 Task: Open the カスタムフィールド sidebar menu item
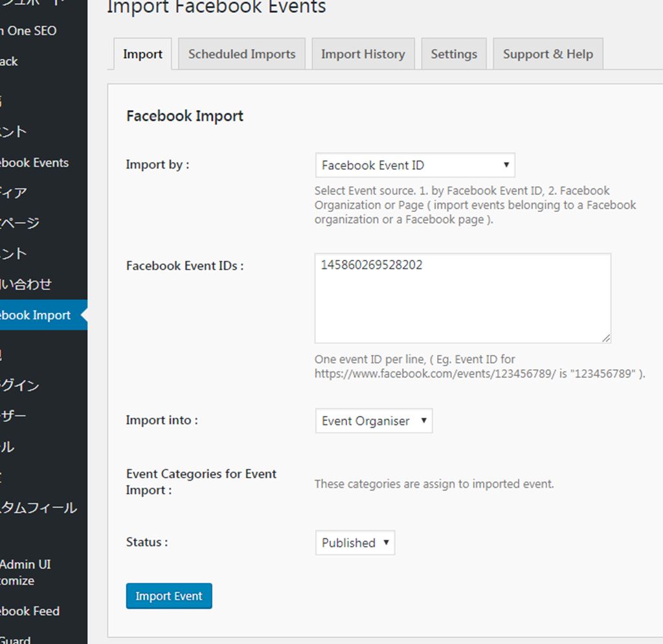click(38, 507)
